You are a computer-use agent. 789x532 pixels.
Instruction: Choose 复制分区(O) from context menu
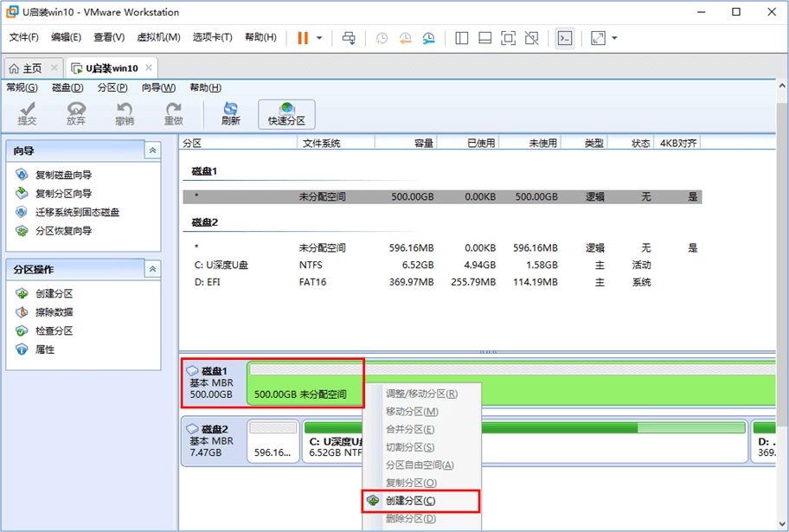[420, 483]
